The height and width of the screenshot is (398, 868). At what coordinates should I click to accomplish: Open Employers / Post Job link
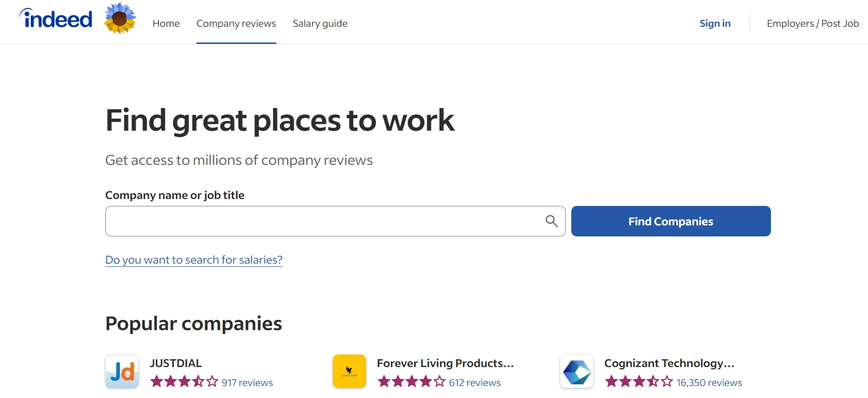[813, 24]
